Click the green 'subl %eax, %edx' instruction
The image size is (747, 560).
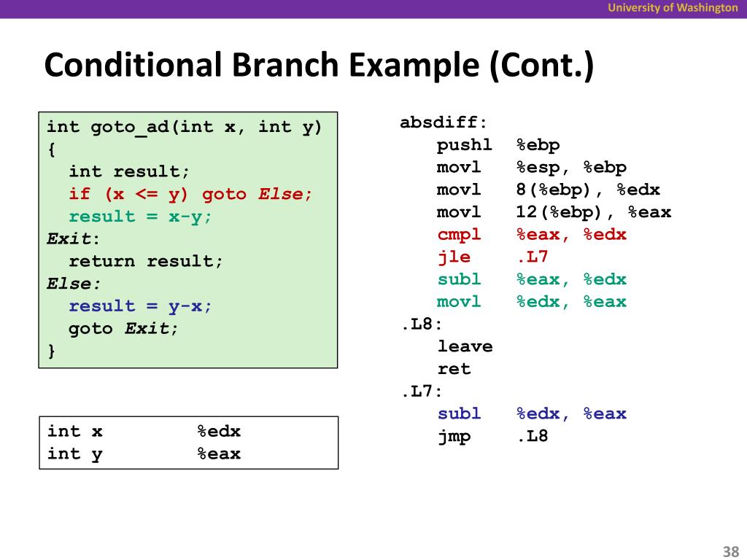[532, 279]
